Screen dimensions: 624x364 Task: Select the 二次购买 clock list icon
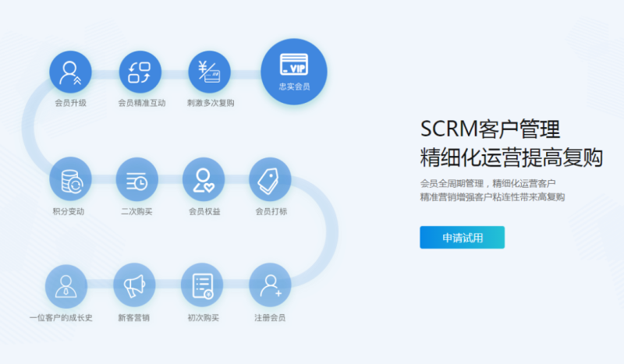point(136,179)
